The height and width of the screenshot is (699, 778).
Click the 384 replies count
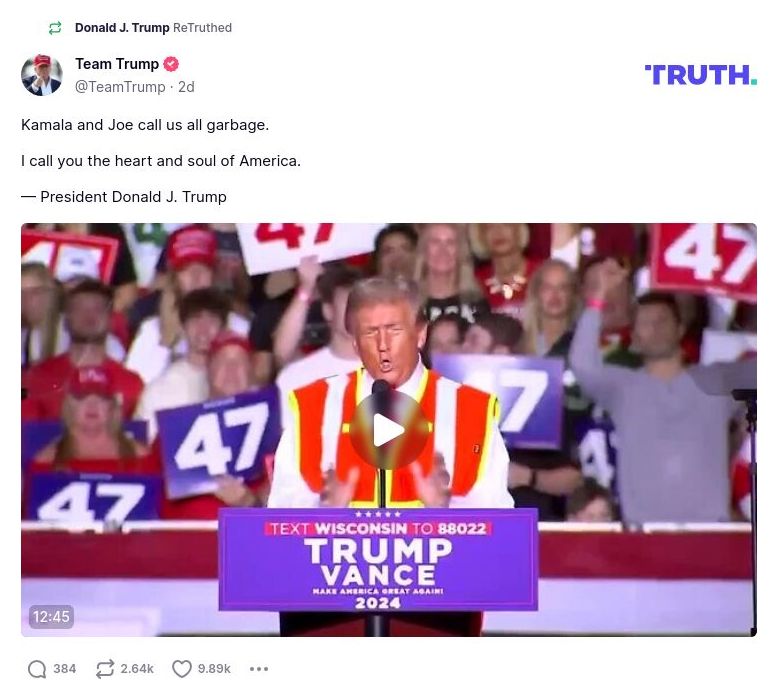(x=65, y=669)
